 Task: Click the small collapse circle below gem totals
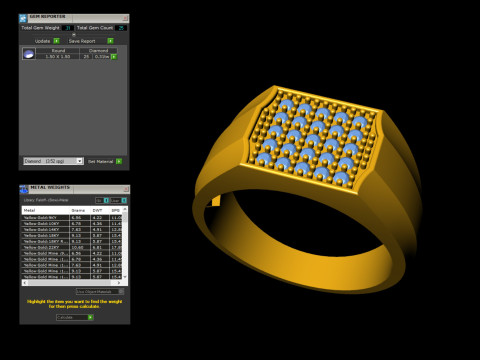[x=74, y=34]
